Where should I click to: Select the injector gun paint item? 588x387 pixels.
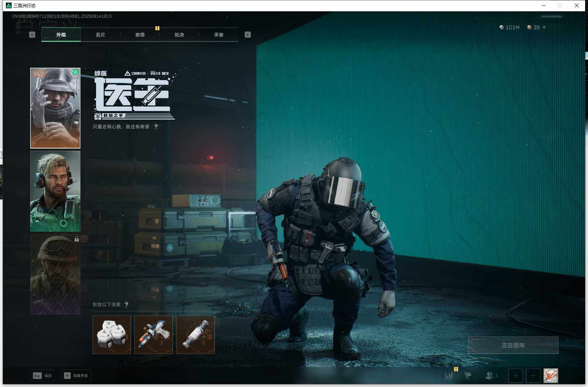click(154, 335)
